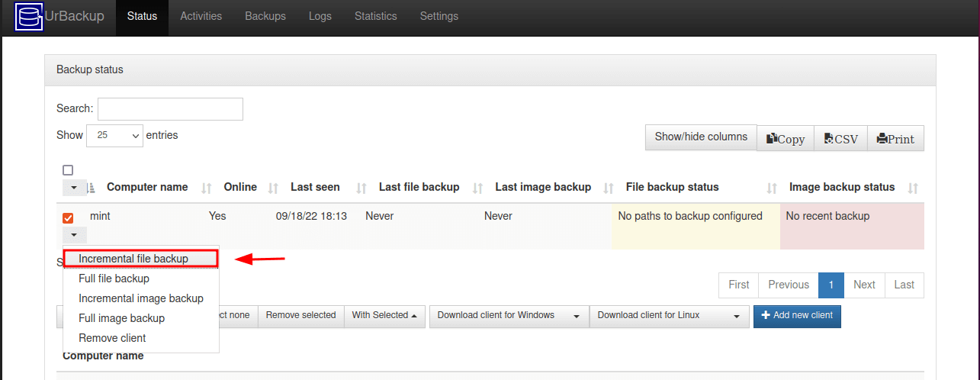Expand the Download client for Windows dropdown
980x380 pixels.
509,315
